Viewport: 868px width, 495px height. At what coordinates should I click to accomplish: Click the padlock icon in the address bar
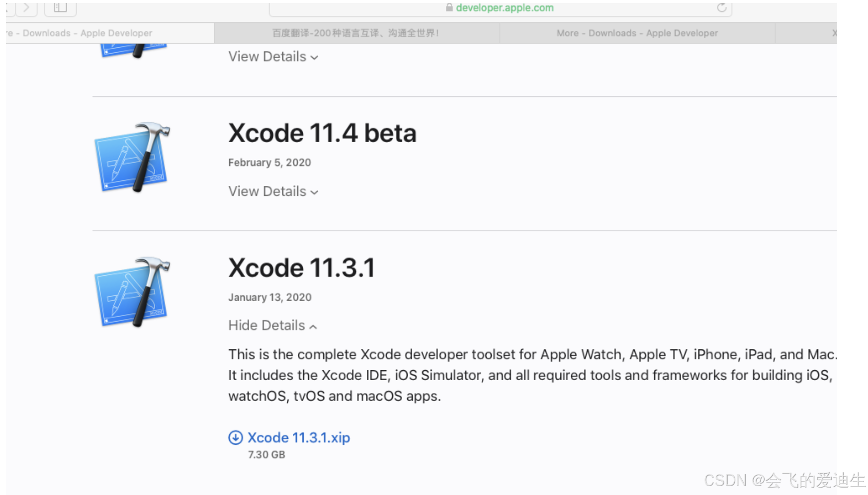pos(449,7)
